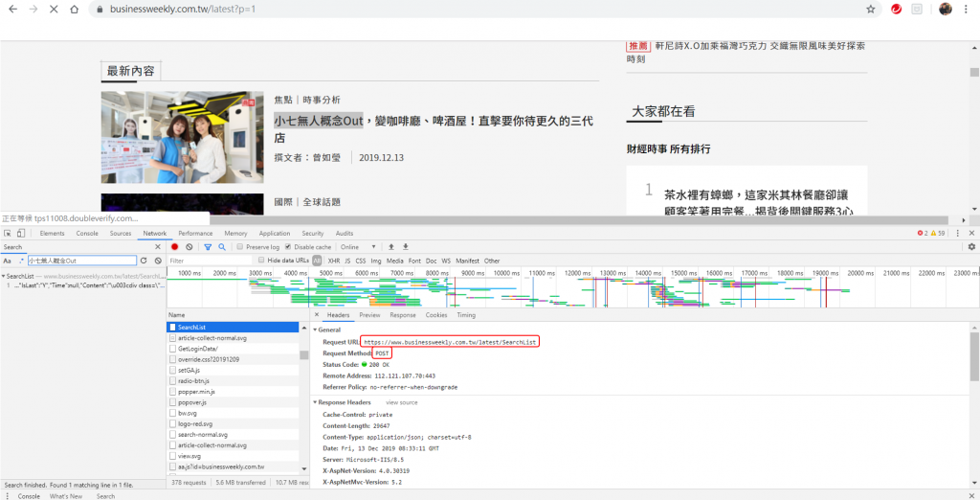Show the 59 warnings count
Viewport: 980px width, 500px height.
click(x=938, y=234)
